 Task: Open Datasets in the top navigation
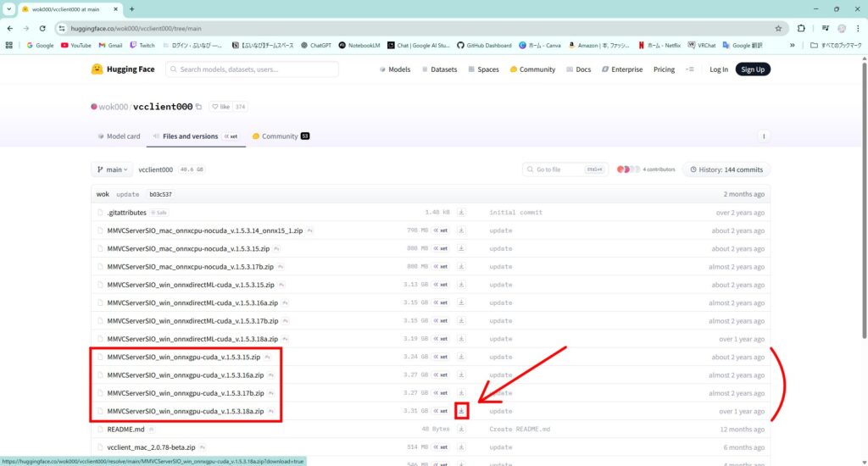tap(438, 69)
